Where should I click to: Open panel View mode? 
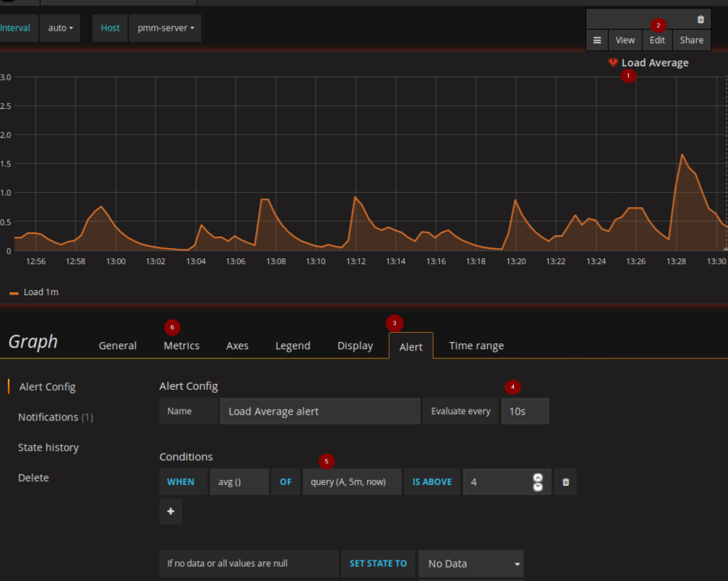(x=625, y=40)
